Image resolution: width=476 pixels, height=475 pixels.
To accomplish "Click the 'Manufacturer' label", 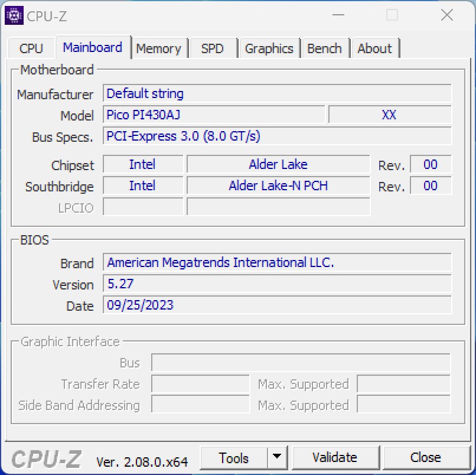I will (x=55, y=95).
